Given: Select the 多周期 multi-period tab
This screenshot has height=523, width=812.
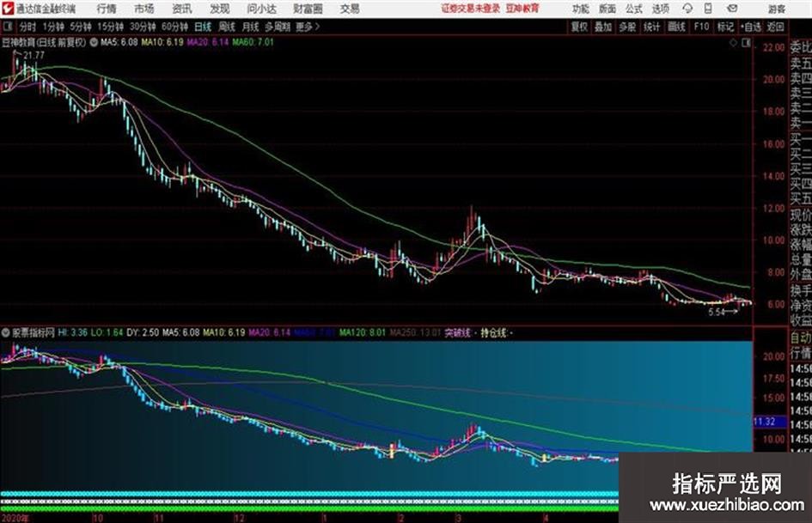Looking at the screenshot, I should tap(278, 27).
